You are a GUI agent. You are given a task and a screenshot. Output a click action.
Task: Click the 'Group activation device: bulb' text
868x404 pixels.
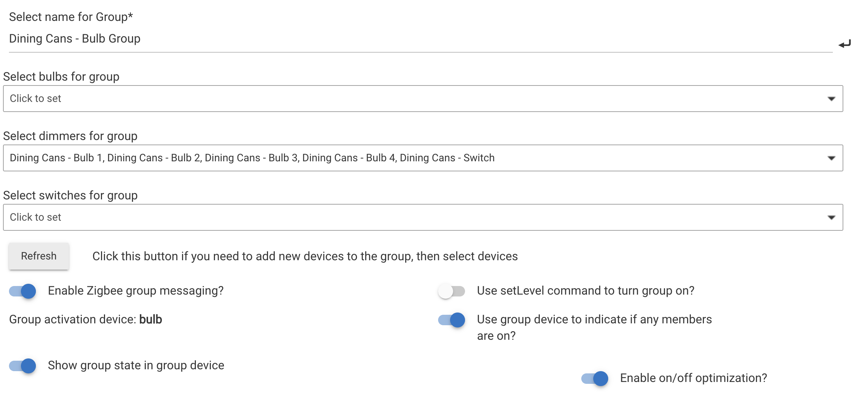[86, 320]
